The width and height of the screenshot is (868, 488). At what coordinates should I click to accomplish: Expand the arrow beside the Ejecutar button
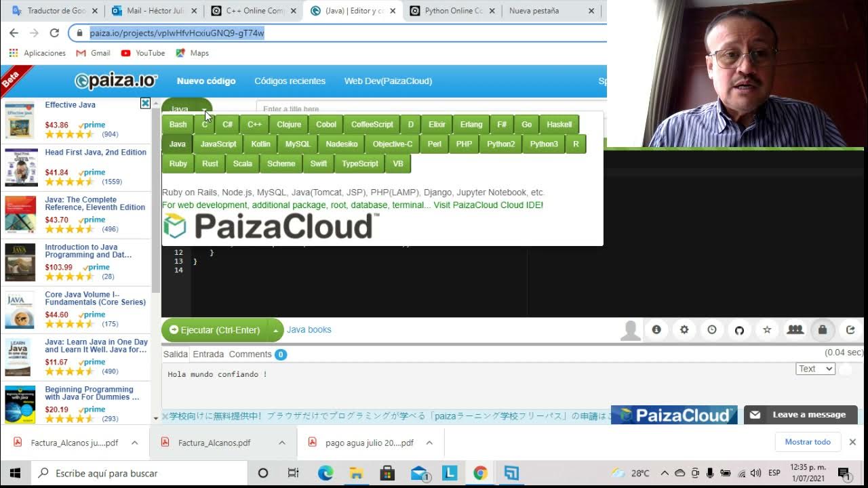point(275,330)
